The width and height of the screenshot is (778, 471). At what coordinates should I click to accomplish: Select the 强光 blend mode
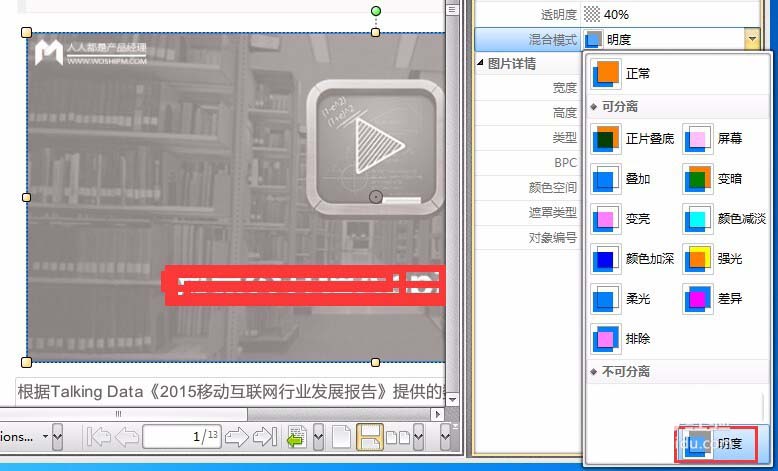click(712, 259)
